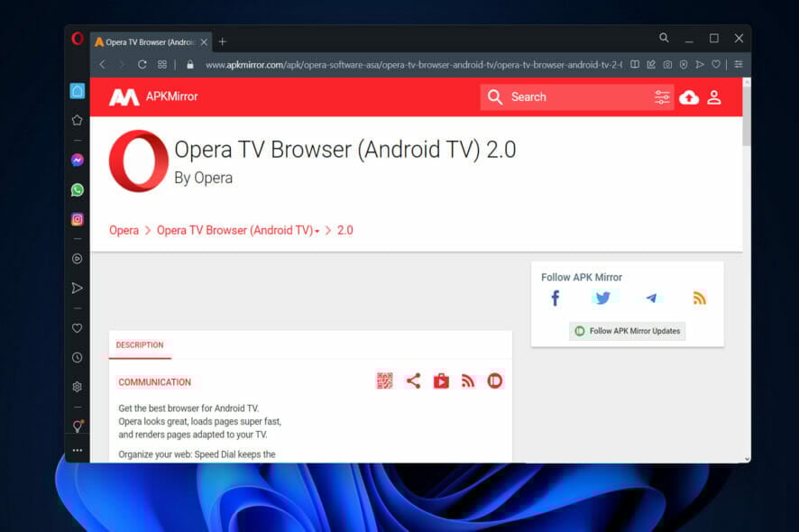Click the tab search magnifier icon
799x532 pixels.
coord(664,38)
